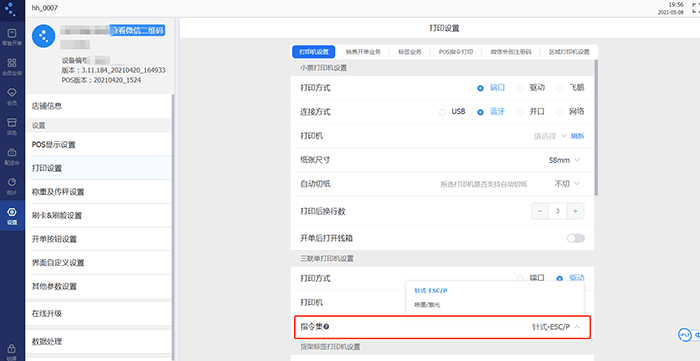This screenshot has height=361, width=700.
Task: Select USB connection method
Action: click(452, 112)
